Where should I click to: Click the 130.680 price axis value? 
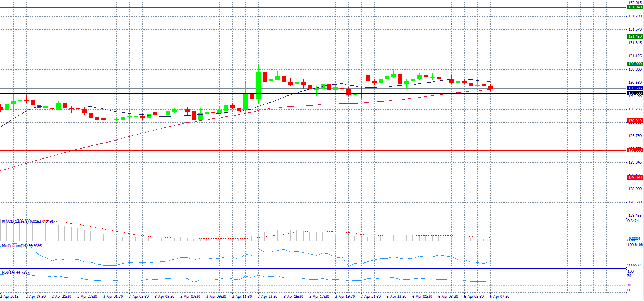point(635,83)
